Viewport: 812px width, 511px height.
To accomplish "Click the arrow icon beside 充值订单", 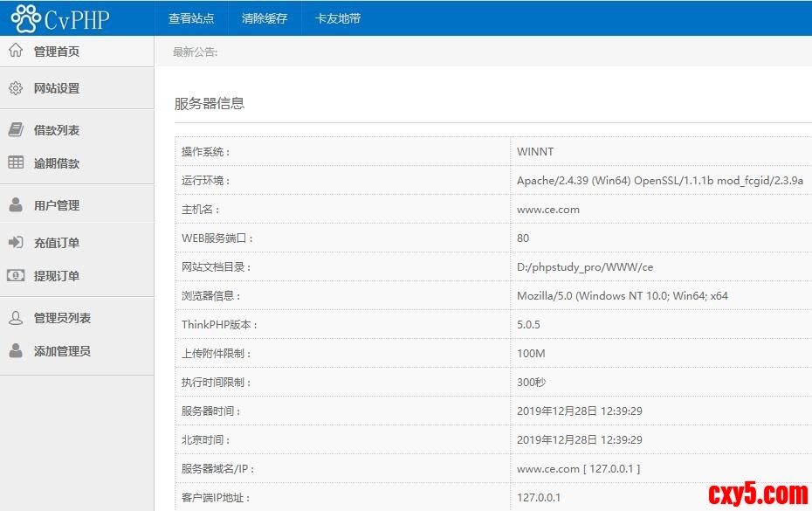I will click(16, 243).
